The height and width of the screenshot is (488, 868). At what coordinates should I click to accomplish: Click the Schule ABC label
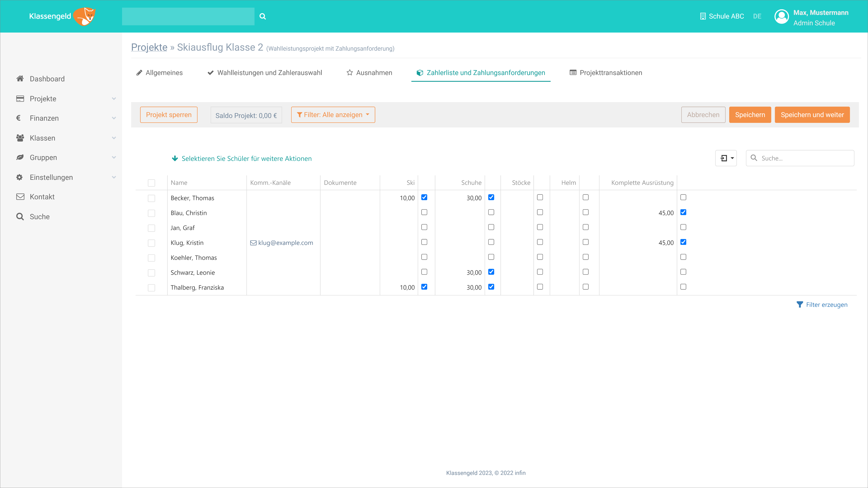click(x=726, y=16)
